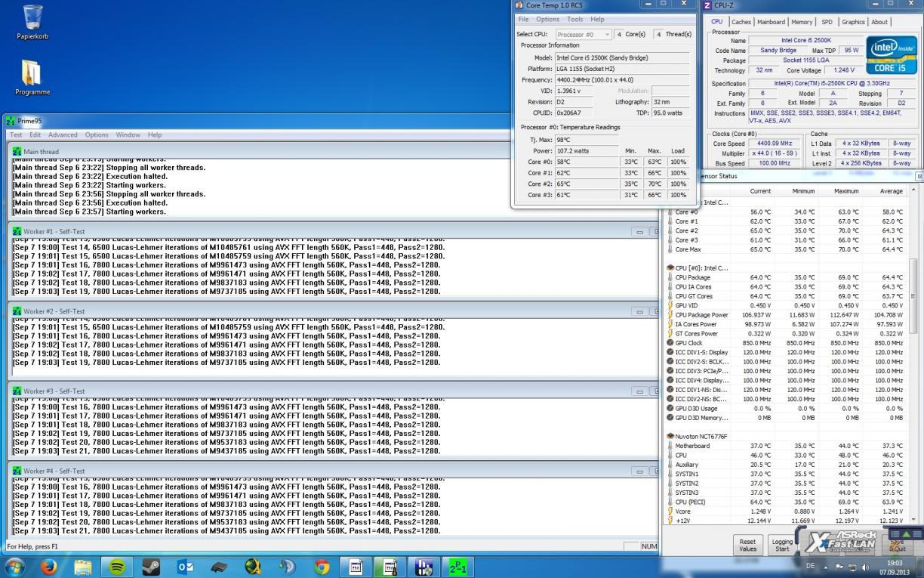Click Logging Start button

pyautogui.click(x=782, y=545)
